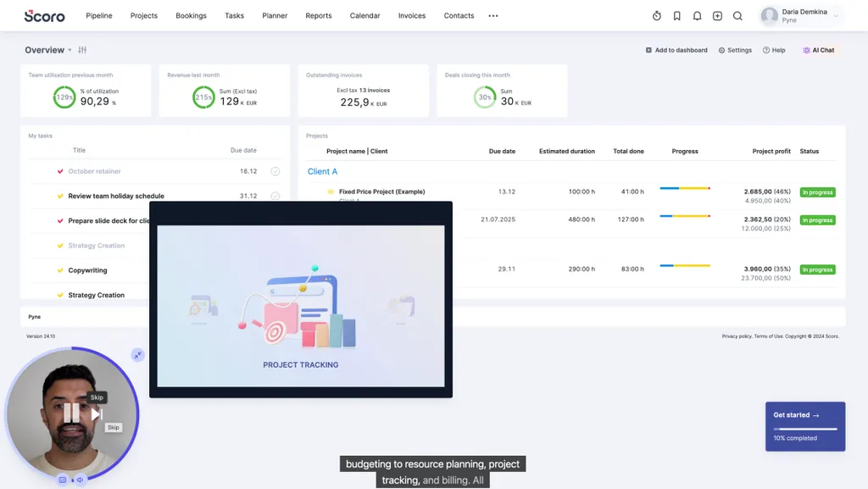Open the Tasks menu
This screenshot has height=489, width=868.
click(234, 15)
